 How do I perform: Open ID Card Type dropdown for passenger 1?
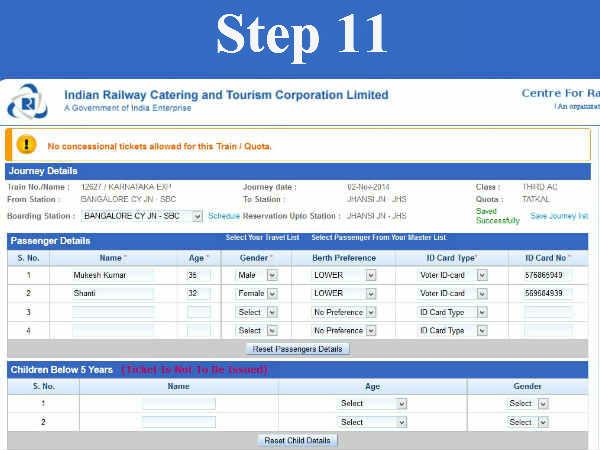[x=453, y=274]
